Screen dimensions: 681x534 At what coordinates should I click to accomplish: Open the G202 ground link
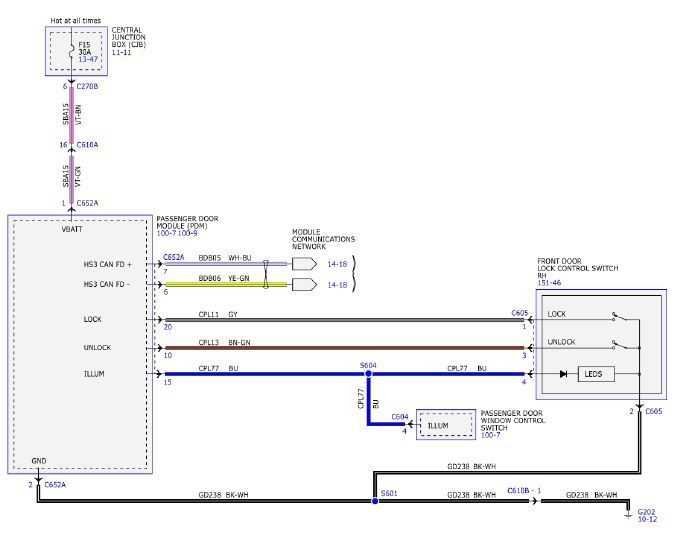click(x=646, y=512)
